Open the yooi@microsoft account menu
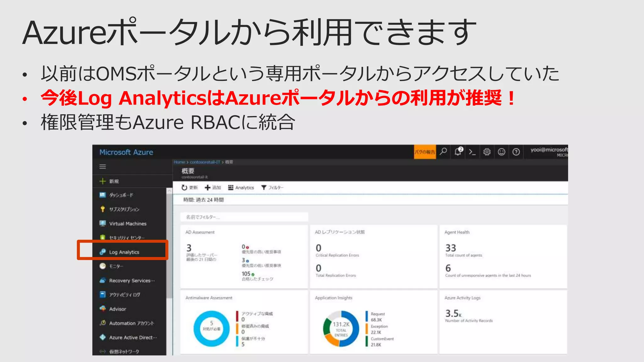 click(x=549, y=152)
